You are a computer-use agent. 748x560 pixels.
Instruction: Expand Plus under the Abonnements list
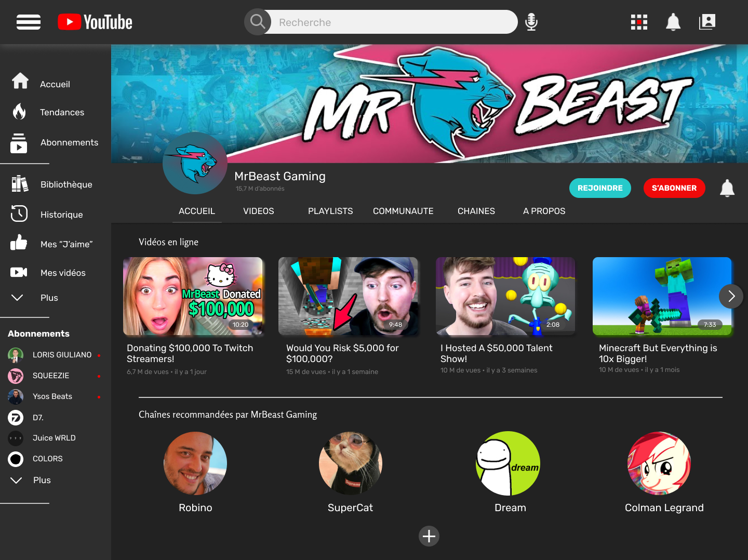click(42, 480)
